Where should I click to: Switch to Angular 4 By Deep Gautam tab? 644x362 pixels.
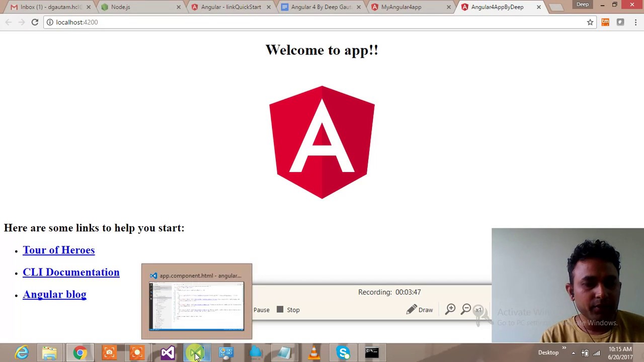[320, 7]
